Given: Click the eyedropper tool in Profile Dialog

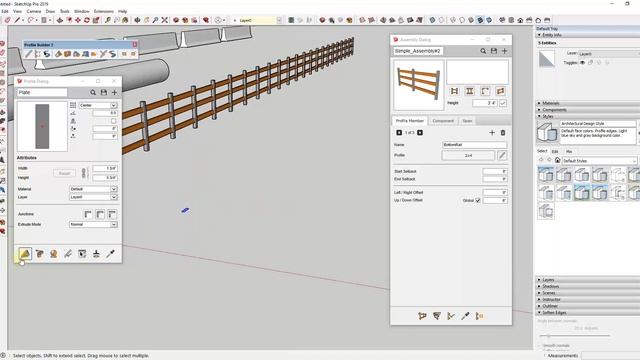Looking at the screenshot, I should point(110,254).
